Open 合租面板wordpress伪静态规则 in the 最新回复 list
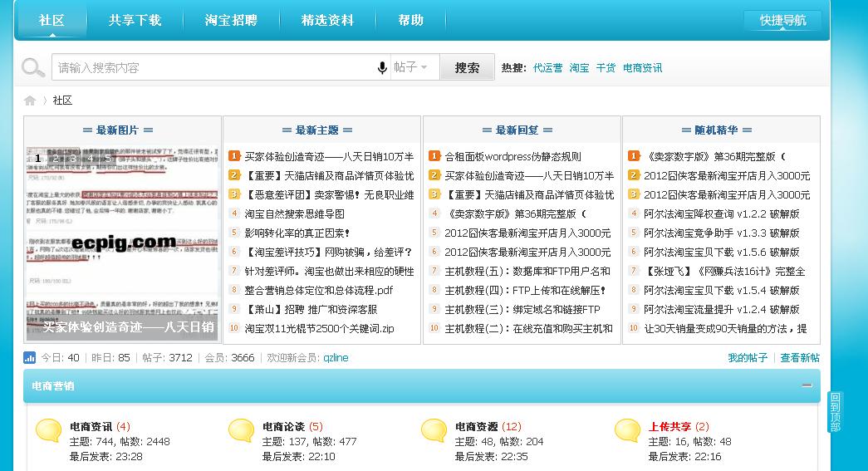The width and height of the screenshot is (868, 471). pyautogui.click(x=512, y=157)
